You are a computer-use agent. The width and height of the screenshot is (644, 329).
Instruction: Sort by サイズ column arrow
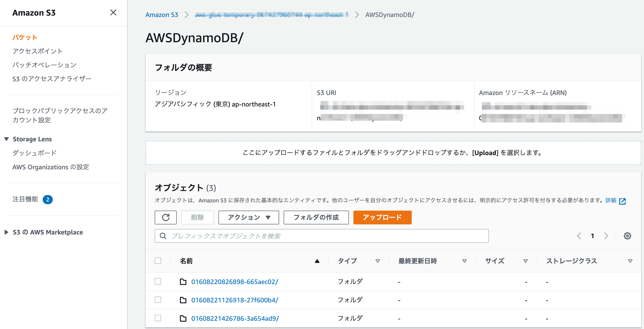(x=525, y=261)
